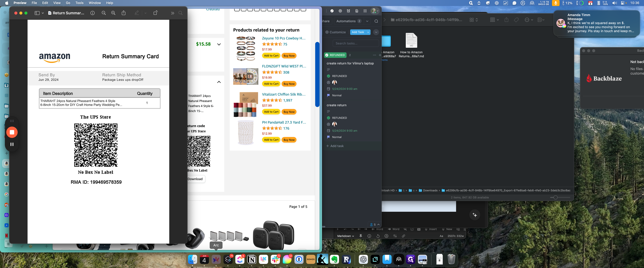The image size is (644, 268).
Task: Open the REFUNDED group ellipsis menu
Action: click(374, 55)
